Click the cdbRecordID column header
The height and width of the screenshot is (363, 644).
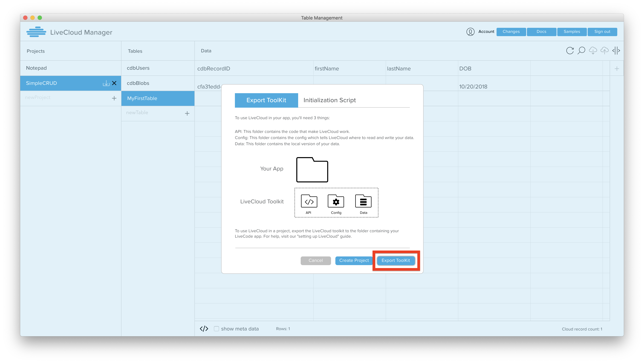pyautogui.click(x=254, y=68)
